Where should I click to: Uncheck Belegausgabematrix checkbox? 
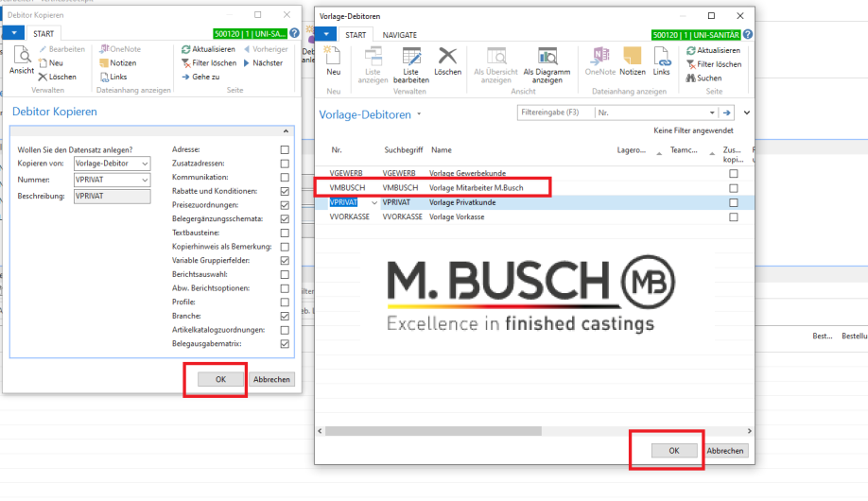coord(285,344)
